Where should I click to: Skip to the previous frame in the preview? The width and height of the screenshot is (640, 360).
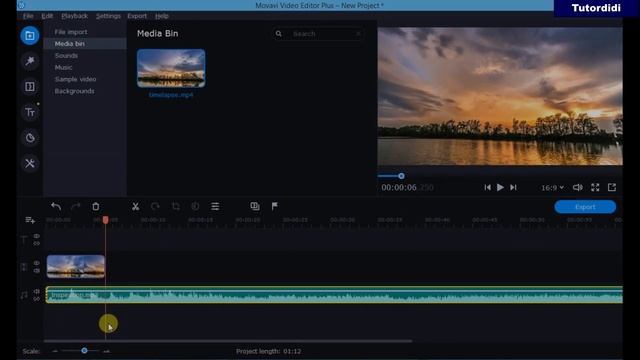(487, 187)
